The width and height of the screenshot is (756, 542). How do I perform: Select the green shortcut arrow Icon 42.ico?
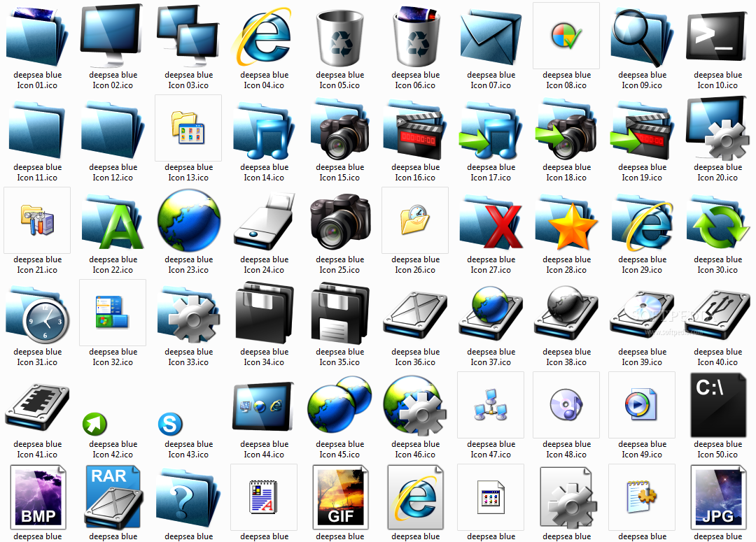tap(94, 424)
